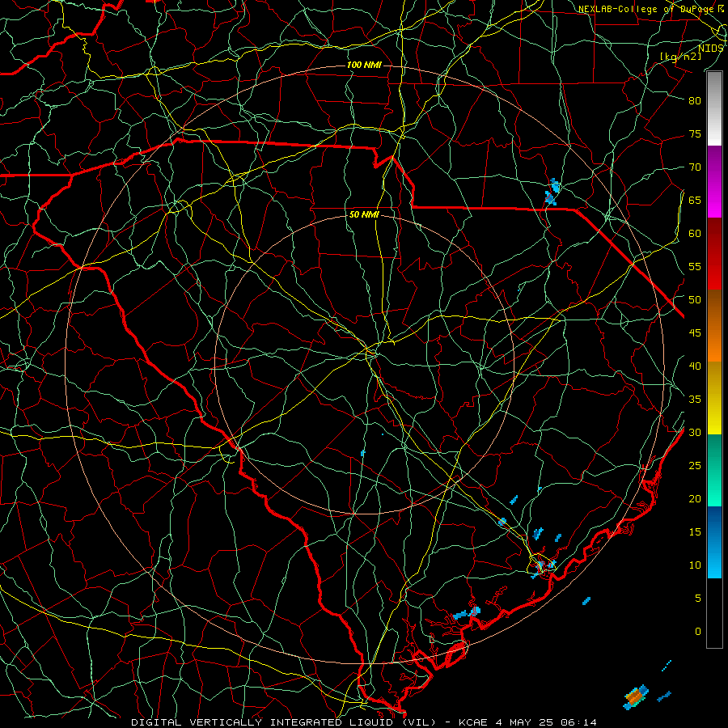Image resolution: width=728 pixels, height=728 pixels.
Task: Click the 70 value on the color scale
Action: coord(695,167)
